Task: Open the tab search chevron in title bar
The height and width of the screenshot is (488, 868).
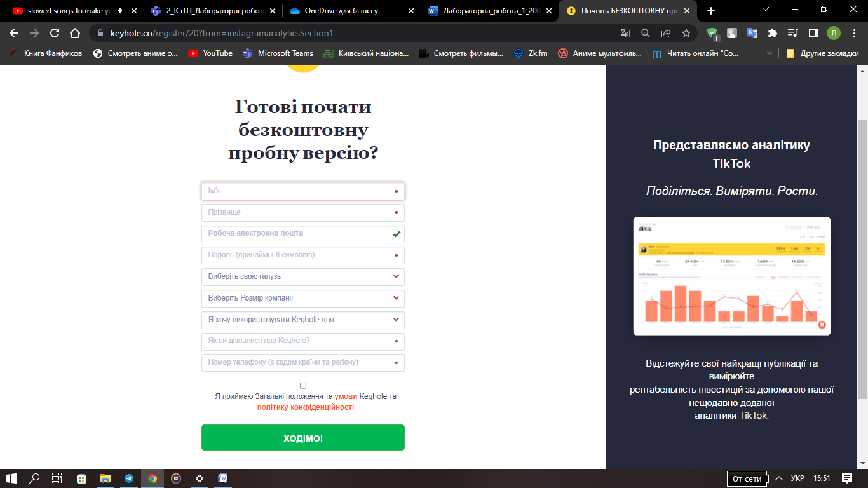Action: coord(766,10)
